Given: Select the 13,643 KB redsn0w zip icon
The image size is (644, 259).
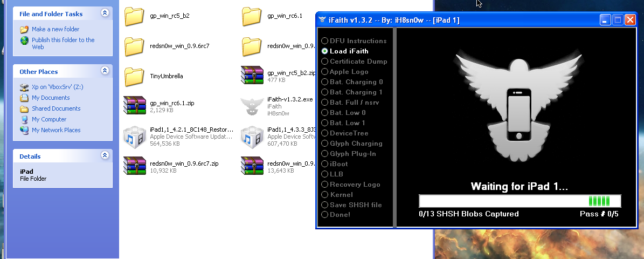Looking at the screenshot, I should point(252,166).
